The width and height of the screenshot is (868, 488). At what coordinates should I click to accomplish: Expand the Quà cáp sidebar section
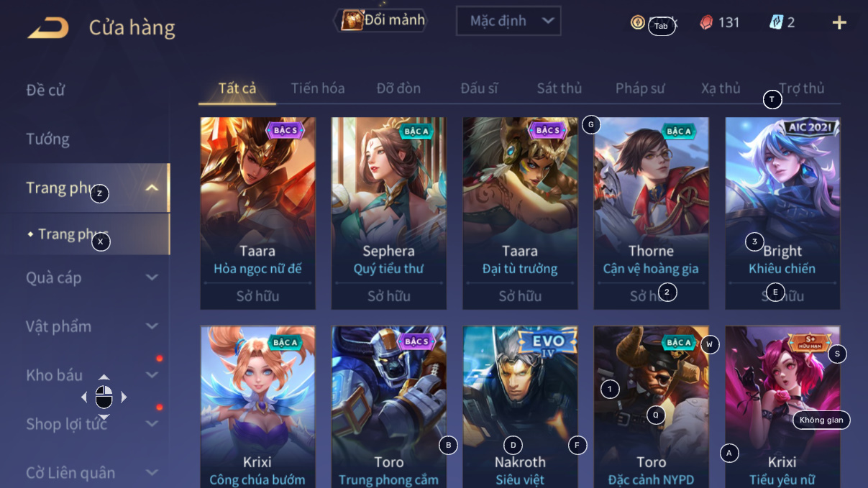click(152, 277)
